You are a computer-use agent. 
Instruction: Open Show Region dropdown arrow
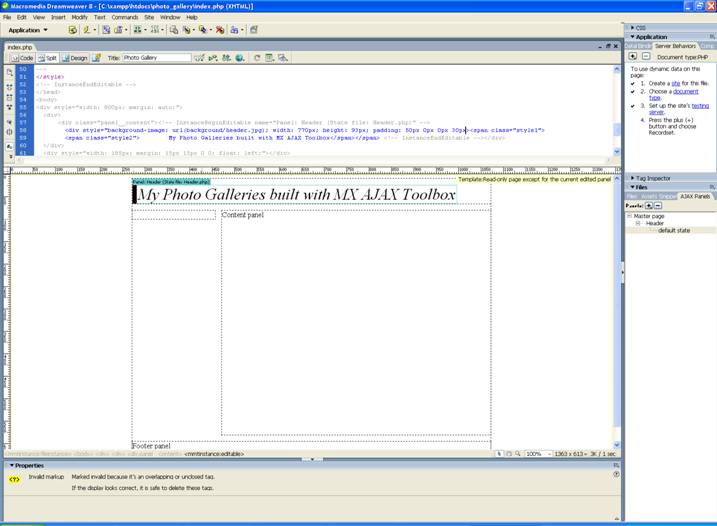tap(127, 30)
